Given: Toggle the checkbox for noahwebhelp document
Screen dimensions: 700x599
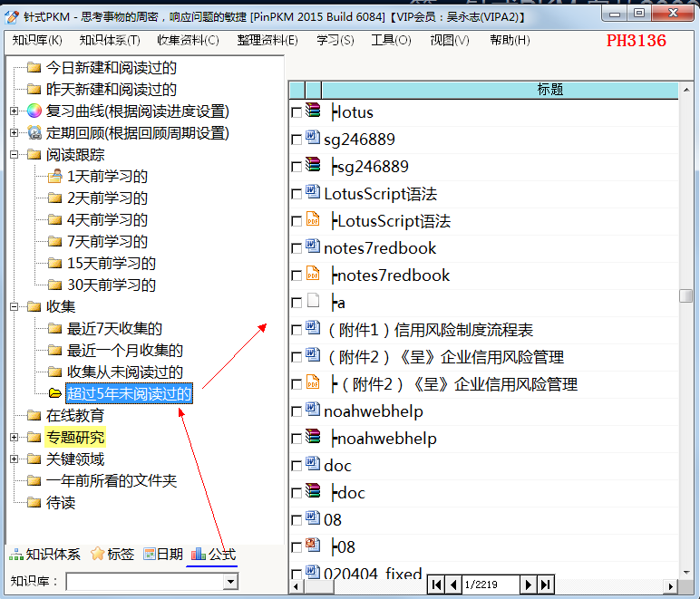Looking at the screenshot, I should pos(296,411).
